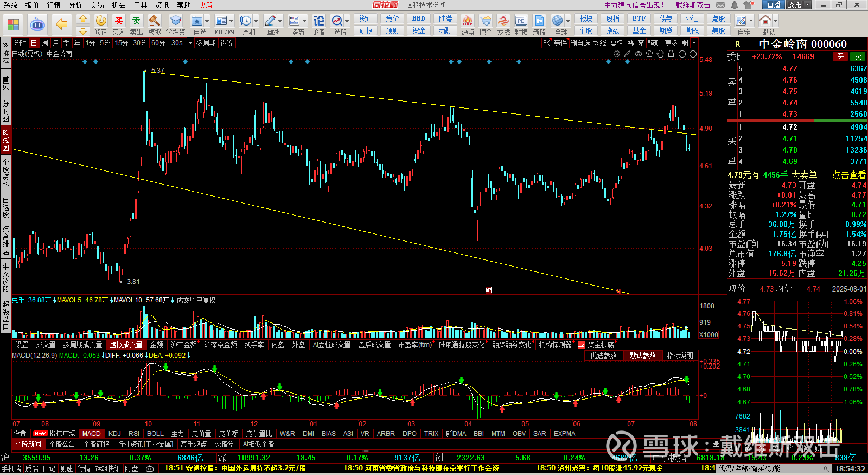Click the 指标说明 button
The image size is (868, 475).
[680, 356]
